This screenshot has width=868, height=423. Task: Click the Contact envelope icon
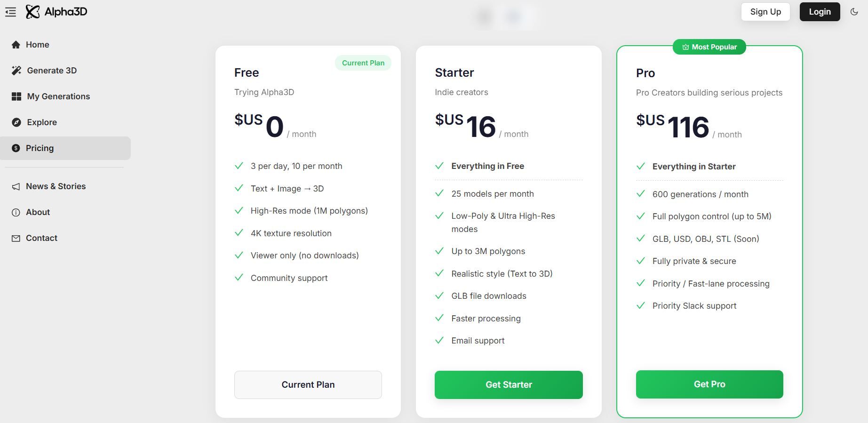click(x=16, y=239)
